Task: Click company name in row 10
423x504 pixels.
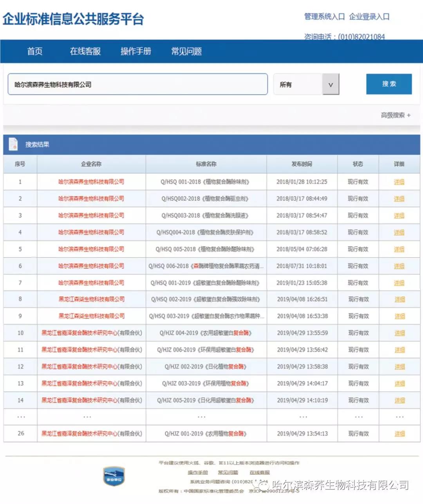Action: pos(92,333)
